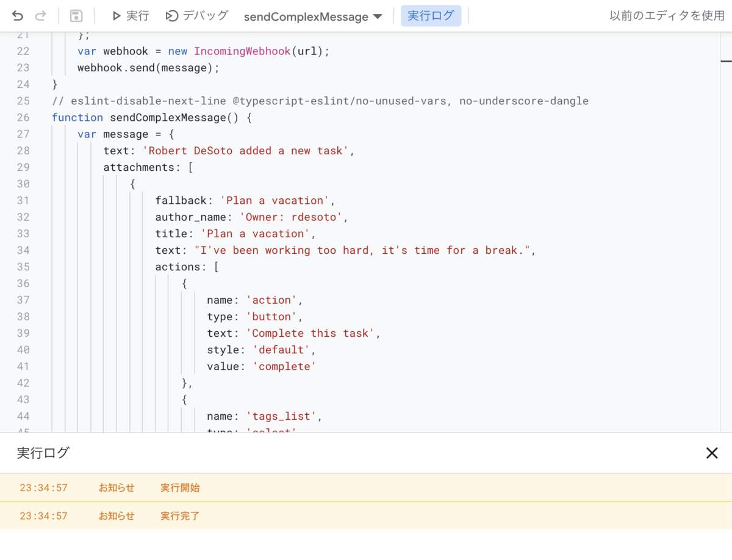The image size is (732, 560).
Task: Click line number 44 in gutter
Action: (x=23, y=416)
